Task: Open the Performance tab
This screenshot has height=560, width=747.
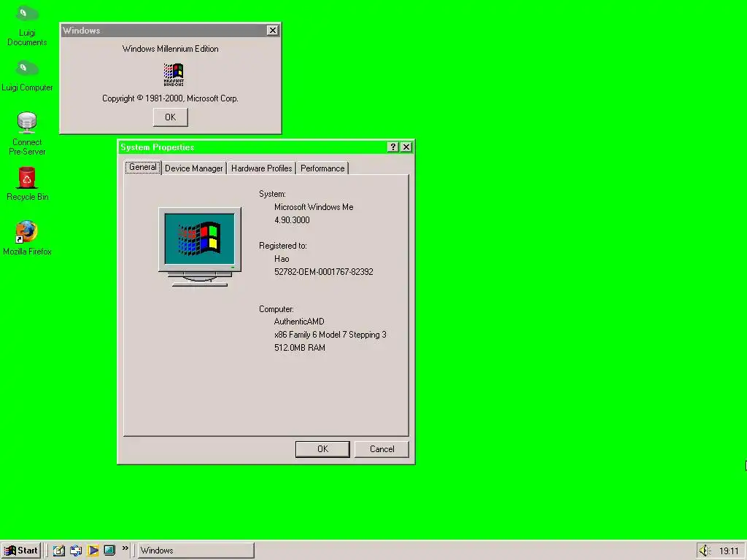Action: pyautogui.click(x=322, y=168)
